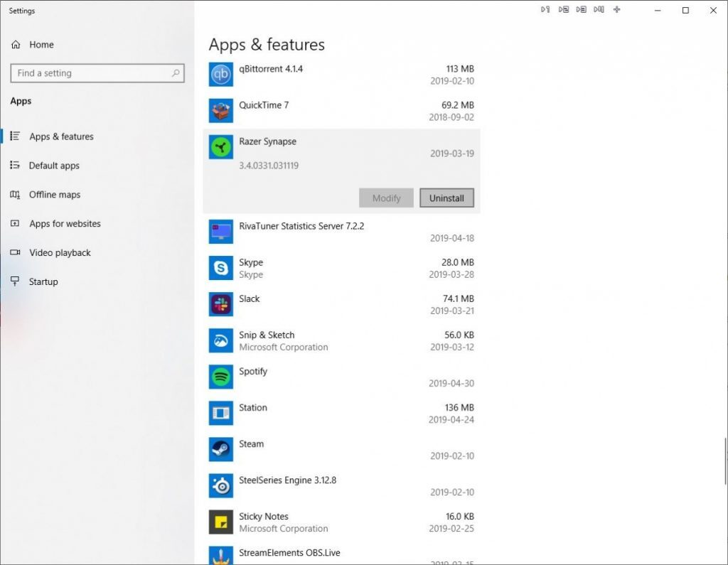Select Steam in the apps list
This screenshot has width=728, height=565.
click(251, 444)
